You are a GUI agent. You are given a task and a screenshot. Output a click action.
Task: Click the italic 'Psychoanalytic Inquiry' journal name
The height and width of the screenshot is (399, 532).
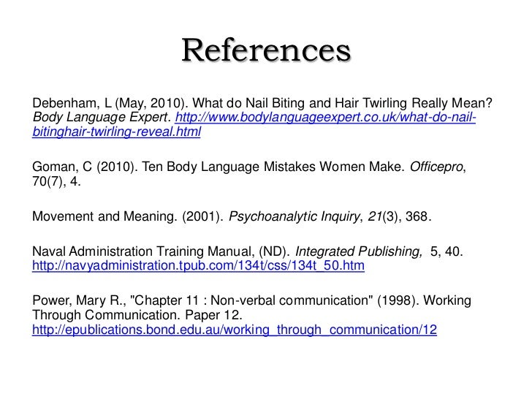coord(294,216)
